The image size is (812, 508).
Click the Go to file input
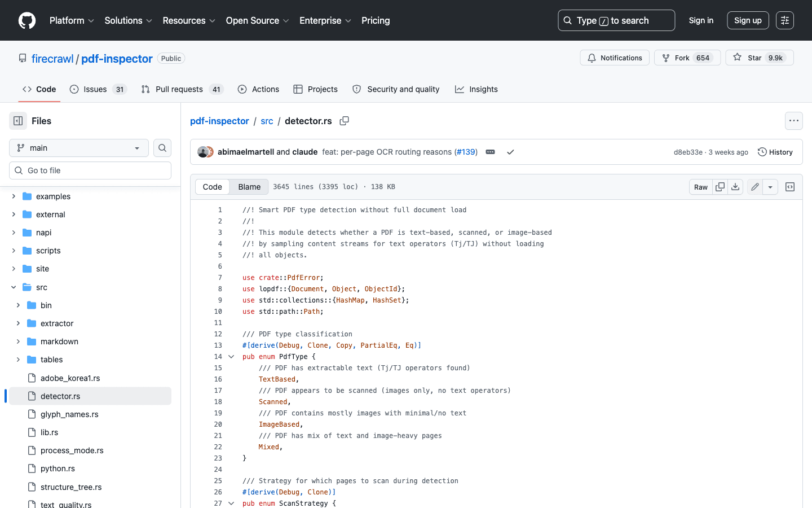coord(90,170)
